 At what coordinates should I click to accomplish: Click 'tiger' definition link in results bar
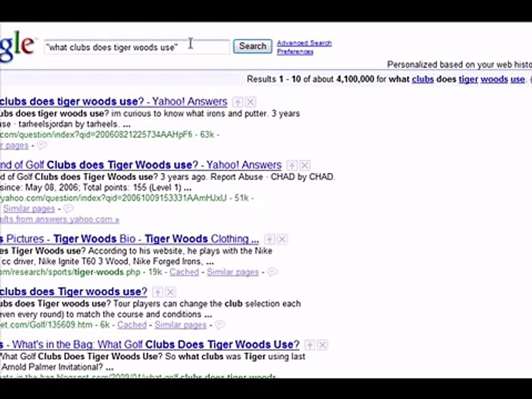468,79
